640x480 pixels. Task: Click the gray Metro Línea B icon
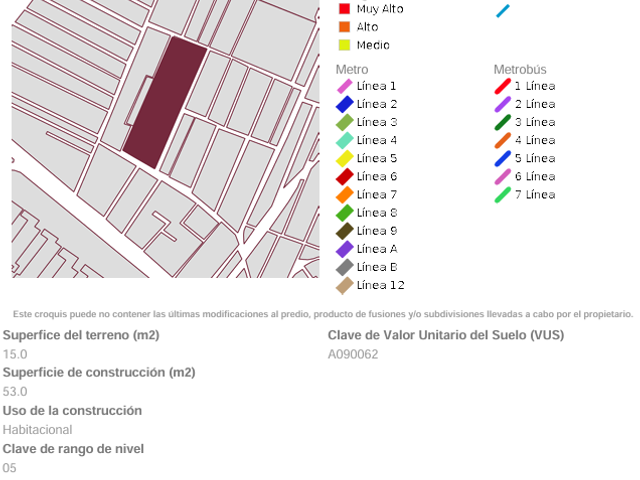click(x=344, y=267)
